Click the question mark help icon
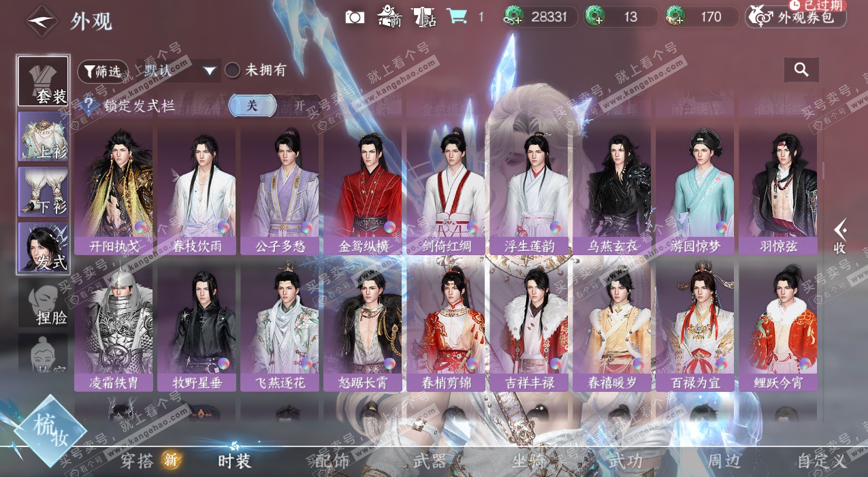The image size is (868, 477). [x=88, y=105]
